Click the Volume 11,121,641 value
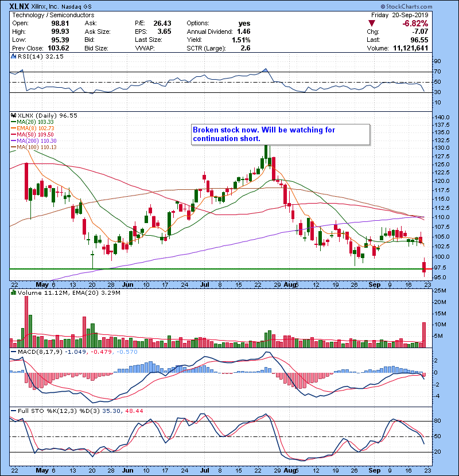Image resolution: width=459 pixels, height=476 pixels. pyautogui.click(x=410, y=48)
